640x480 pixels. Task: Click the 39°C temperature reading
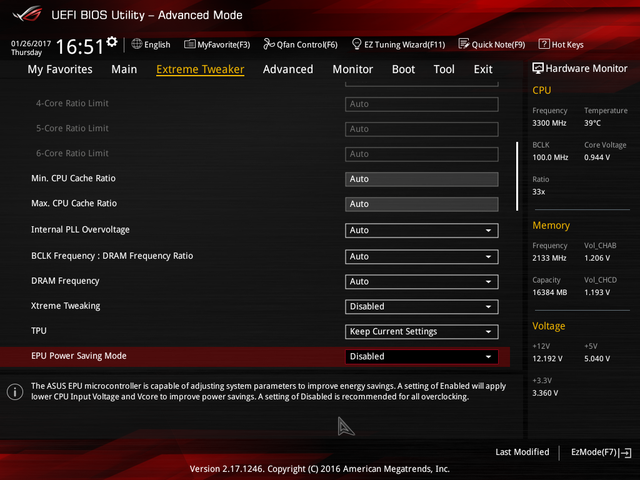(x=592, y=123)
